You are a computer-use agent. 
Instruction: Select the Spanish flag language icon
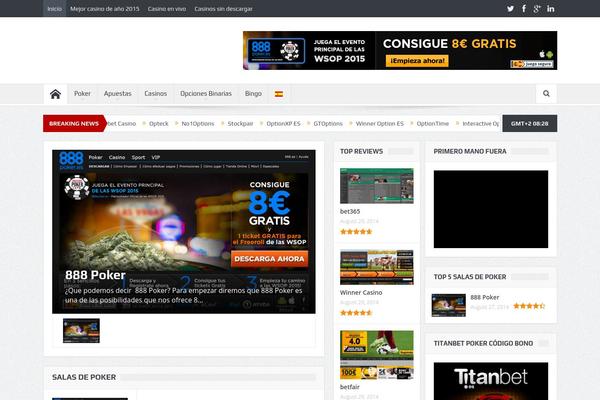tap(279, 94)
